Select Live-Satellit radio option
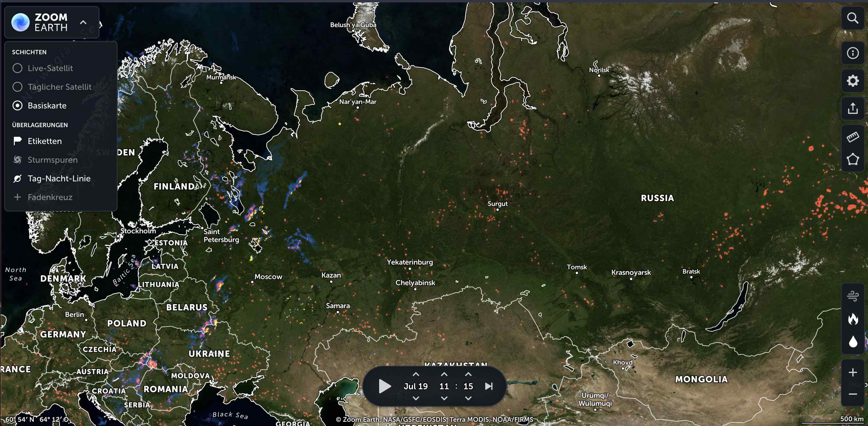This screenshot has width=868, height=426. point(17,68)
